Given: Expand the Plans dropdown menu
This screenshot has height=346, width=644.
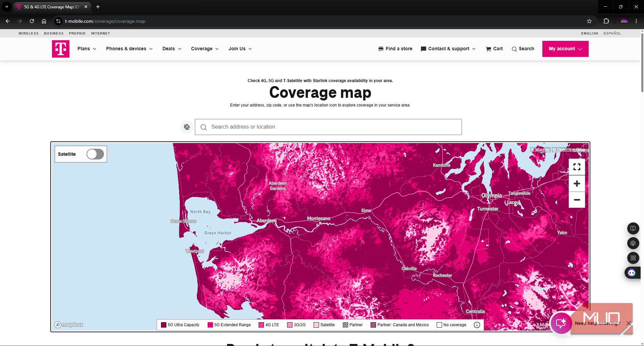Looking at the screenshot, I should pyautogui.click(x=87, y=49).
